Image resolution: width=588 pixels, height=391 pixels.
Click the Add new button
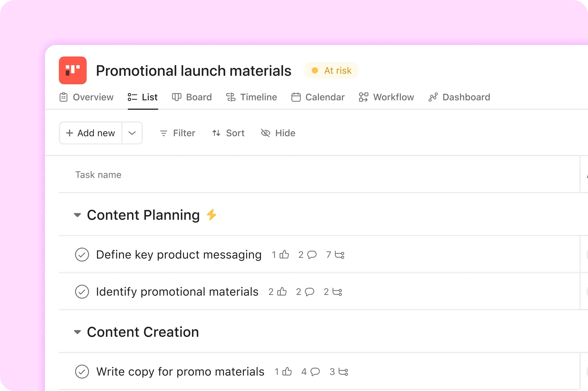pos(90,133)
